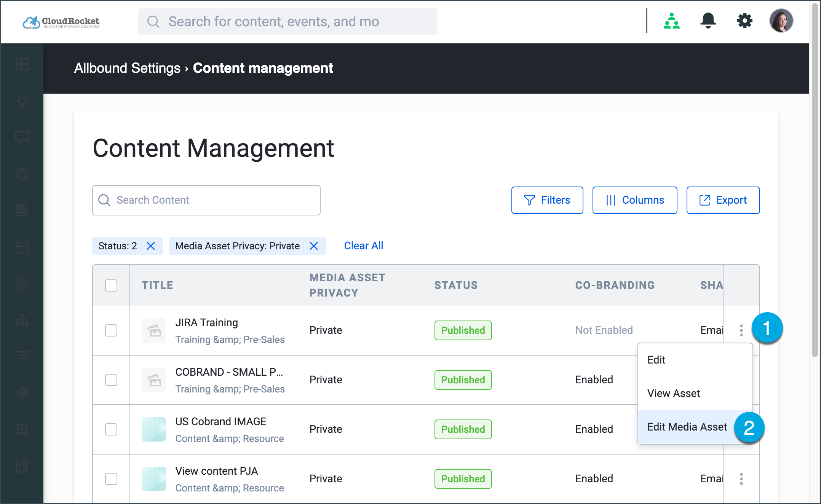The image size is (821, 504).
Task: Open the JIRA Training row actions menu
Action: [x=741, y=330]
